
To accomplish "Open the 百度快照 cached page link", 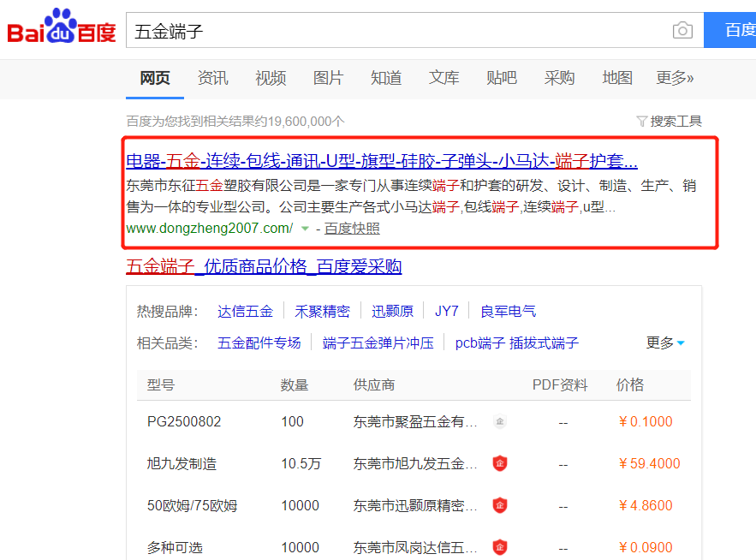I will tap(352, 229).
